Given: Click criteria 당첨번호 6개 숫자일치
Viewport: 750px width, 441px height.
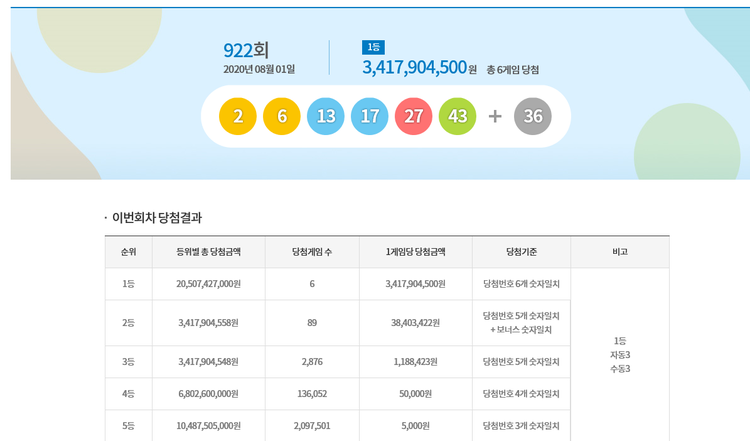Looking at the screenshot, I should coord(521,284).
